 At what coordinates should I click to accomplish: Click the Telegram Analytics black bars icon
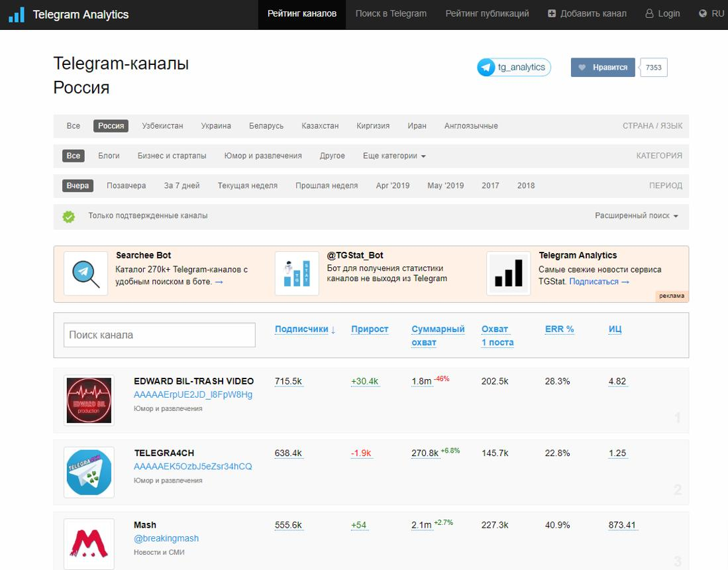point(508,274)
